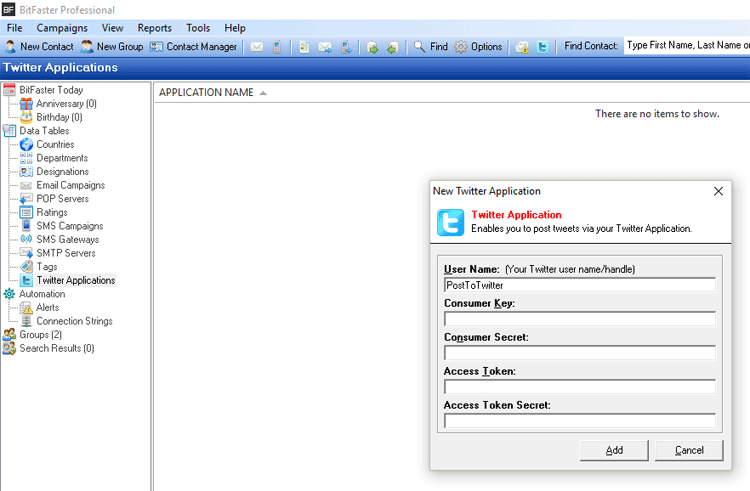Open SMS Gateways in the sidebar tree
Screen dimensions: 750x491
point(68,240)
